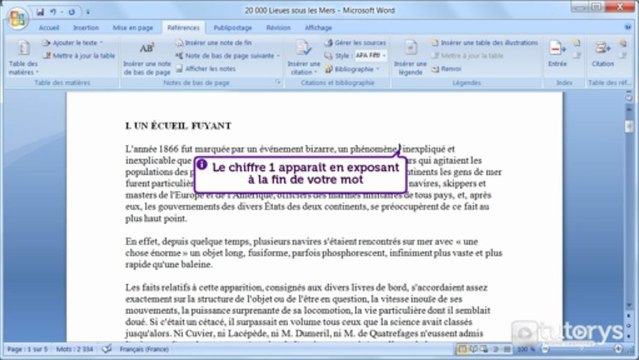Click the Office button orb
639x360 pixels.
[x=17, y=18]
